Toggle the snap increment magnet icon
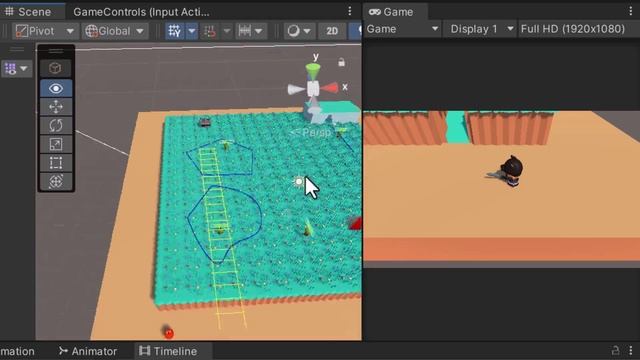The image size is (640, 360). tap(210, 31)
